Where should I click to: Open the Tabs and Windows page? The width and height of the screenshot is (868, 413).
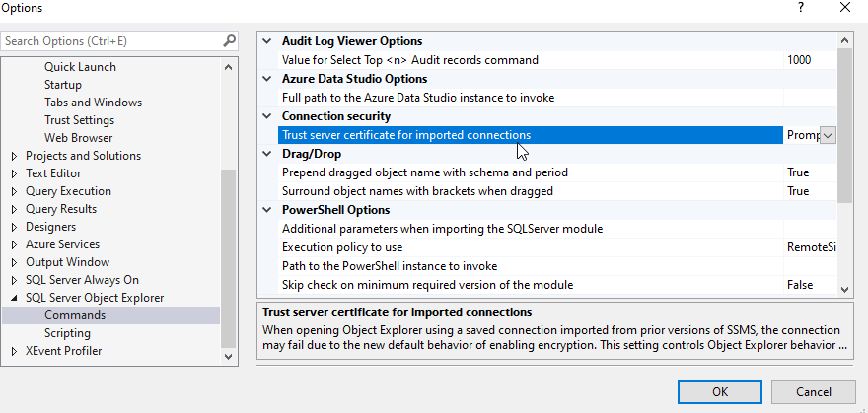point(93,103)
